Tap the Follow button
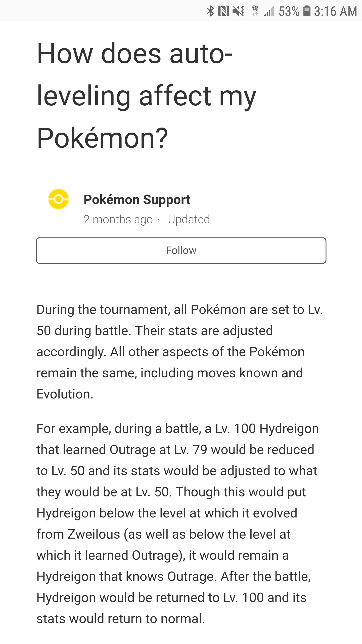This screenshot has height=644, width=362. pyautogui.click(x=181, y=251)
